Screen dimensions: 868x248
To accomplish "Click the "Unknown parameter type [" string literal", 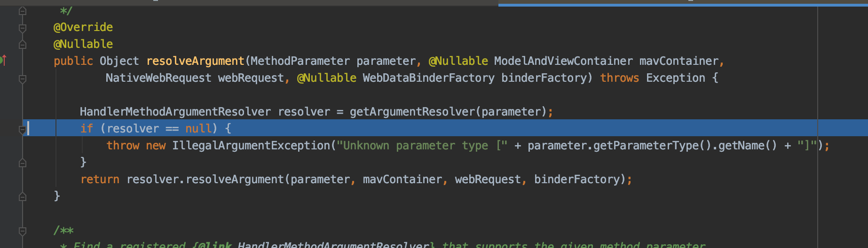I will coord(422,146).
